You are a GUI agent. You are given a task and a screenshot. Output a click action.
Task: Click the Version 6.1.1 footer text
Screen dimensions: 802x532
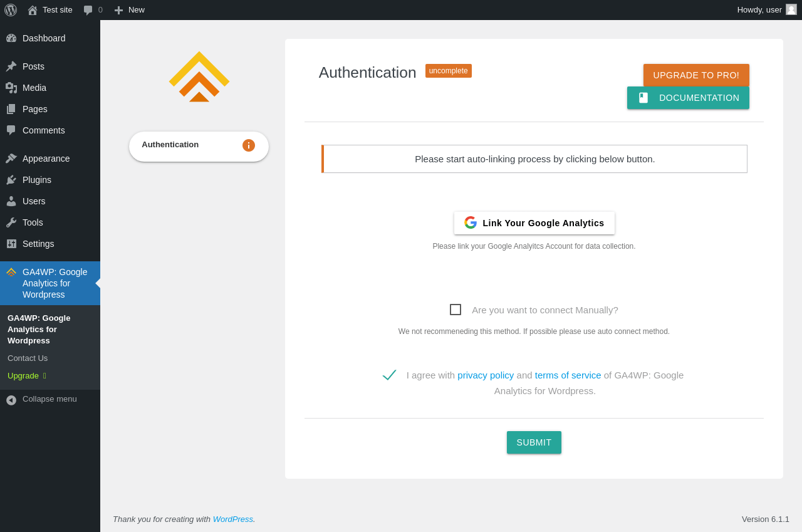(766, 519)
